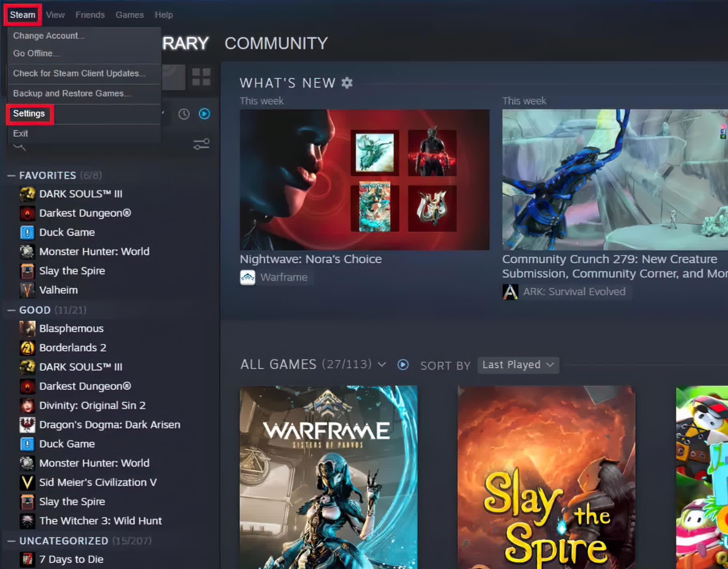
Task: Open the Games menu
Action: click(130, 15)
